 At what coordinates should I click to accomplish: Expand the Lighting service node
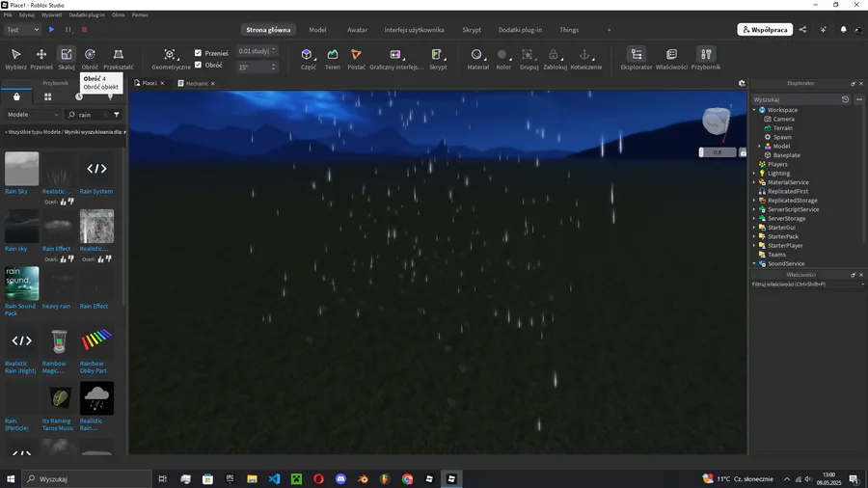(754, 174)
